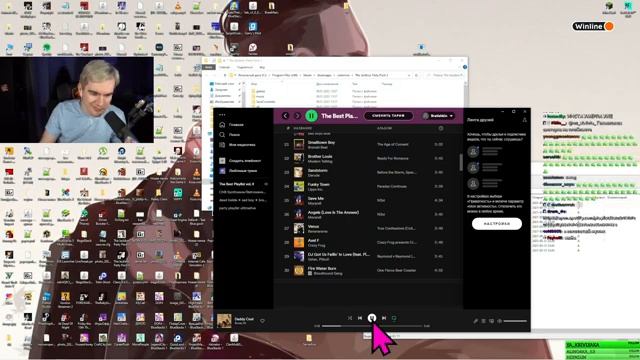Click the duration clock column header
The image size is (640, 360).
click(440, 128)
